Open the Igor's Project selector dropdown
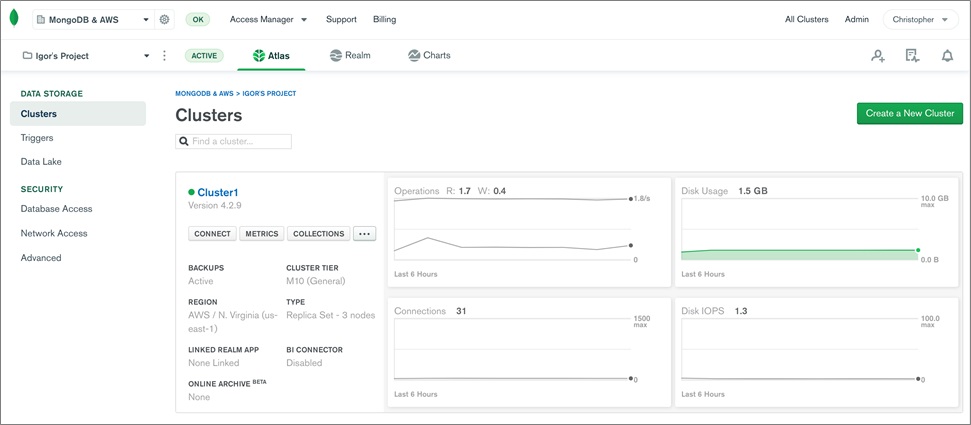The width and height of the screenshot is (971, 425). click(85, 56)
